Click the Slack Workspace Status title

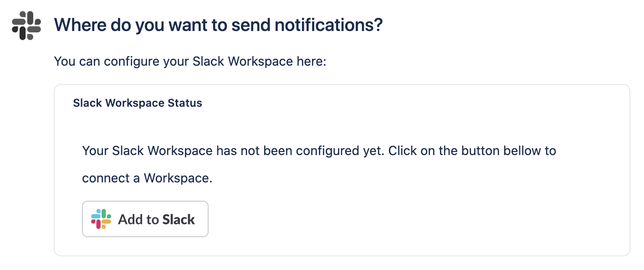(x=138, y=103)
